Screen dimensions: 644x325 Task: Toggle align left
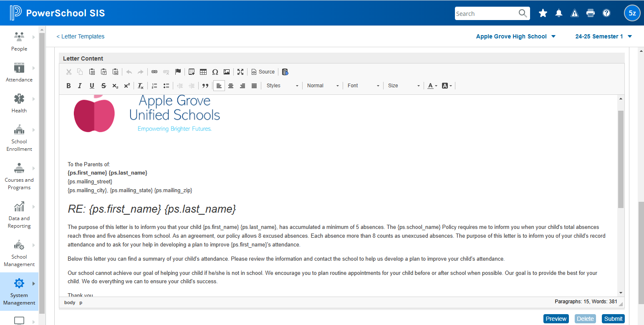pyautogui.click(x=219, y=86)
